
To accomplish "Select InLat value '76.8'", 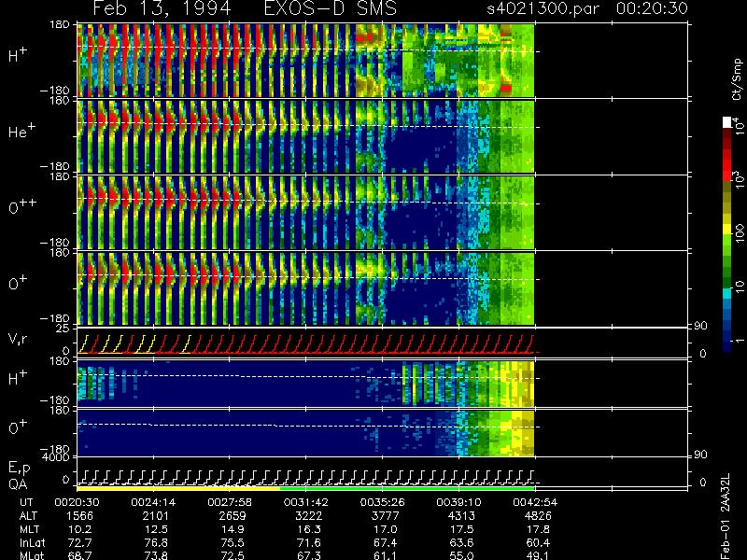I will point(157,542).
